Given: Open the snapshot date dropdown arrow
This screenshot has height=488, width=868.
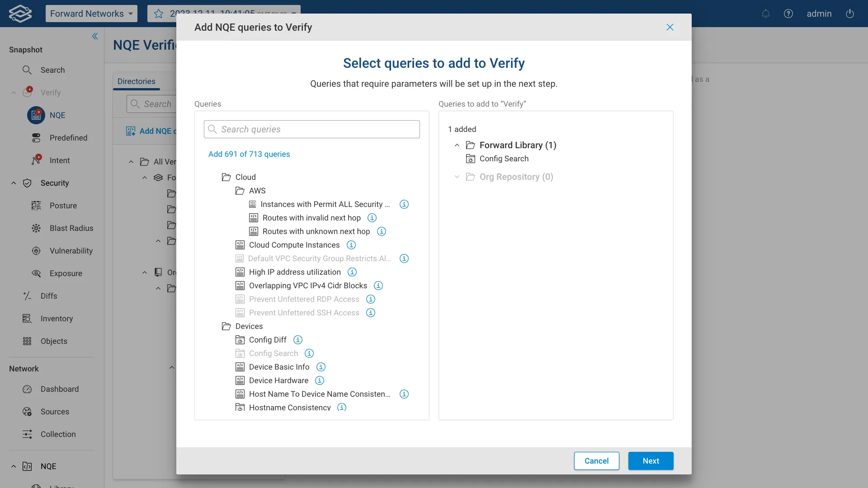Looking at the screenshot, I should (294, 14).
